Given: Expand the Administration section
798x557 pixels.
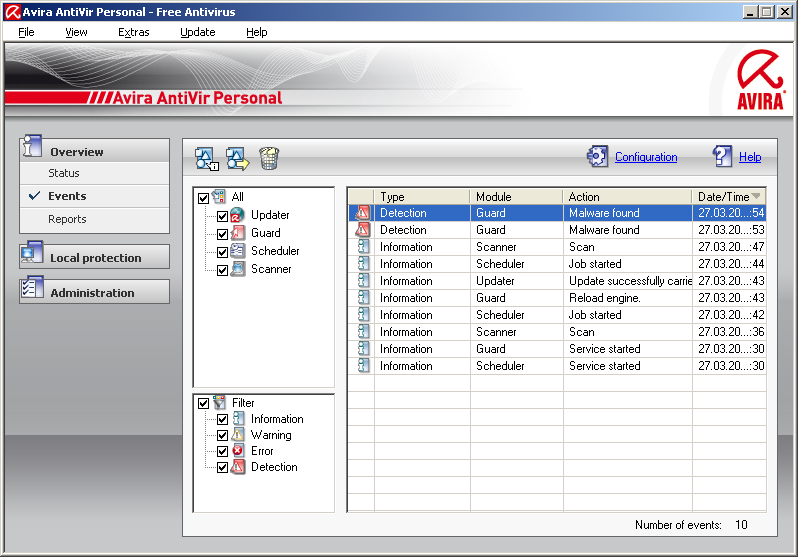Looking at the screenshot, I should point(95,292).
